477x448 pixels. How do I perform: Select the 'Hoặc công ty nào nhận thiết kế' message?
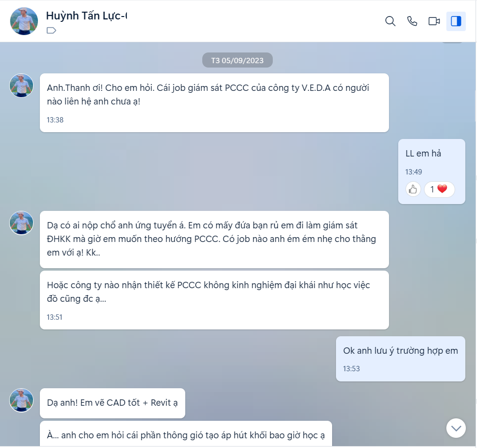click(214, 300)
